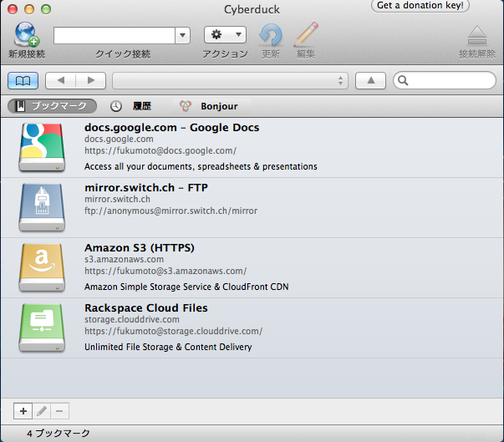Click the Amazon S3 drive icon

[42, 267]
